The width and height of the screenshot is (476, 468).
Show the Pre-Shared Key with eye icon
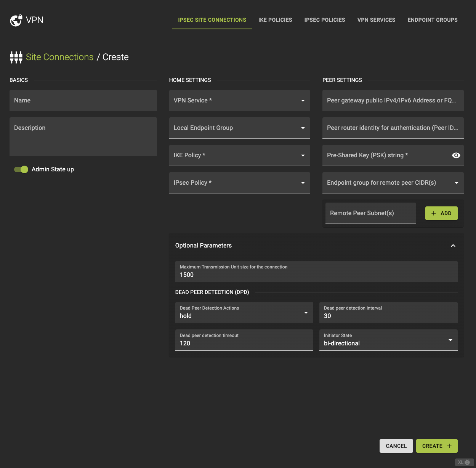pyautogui.click(x=456, y=155)
